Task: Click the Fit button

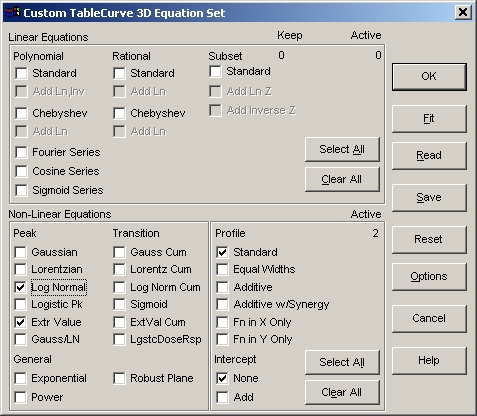Action: 429,119
